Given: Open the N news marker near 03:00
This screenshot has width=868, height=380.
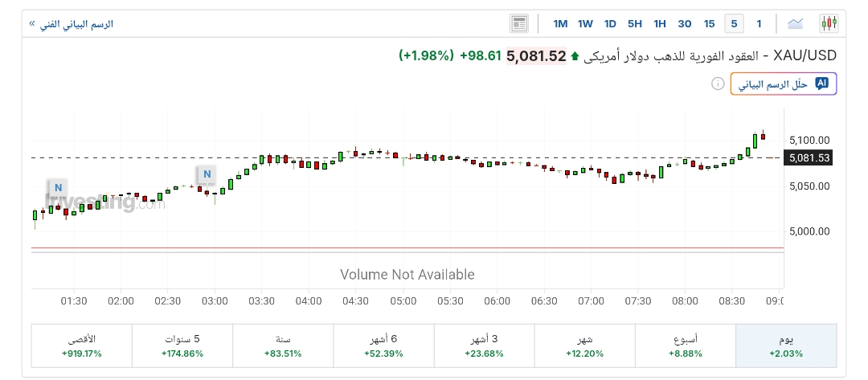Looking at the screenshot, I should point(207,174).
